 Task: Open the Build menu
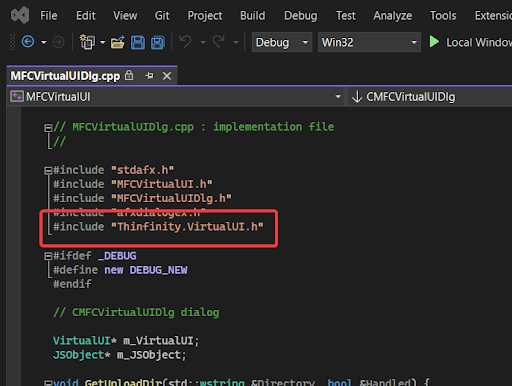click(253, 16)
